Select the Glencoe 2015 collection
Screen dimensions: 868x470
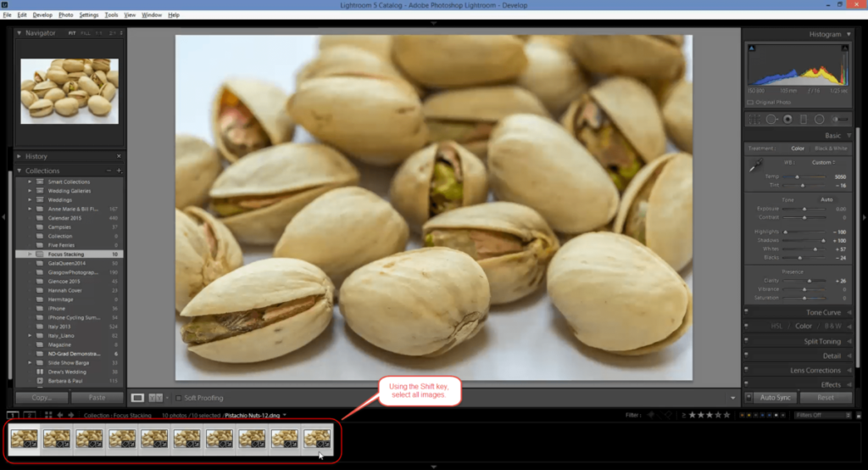(64, 282)
